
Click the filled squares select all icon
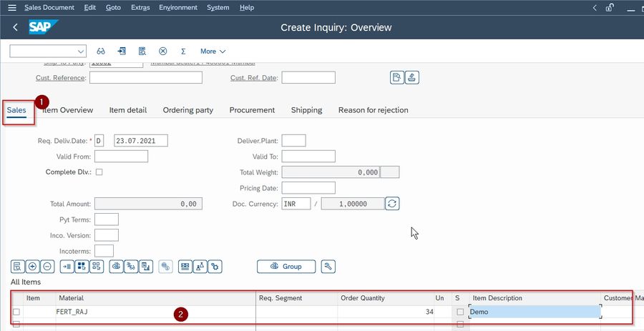[82, 267]
